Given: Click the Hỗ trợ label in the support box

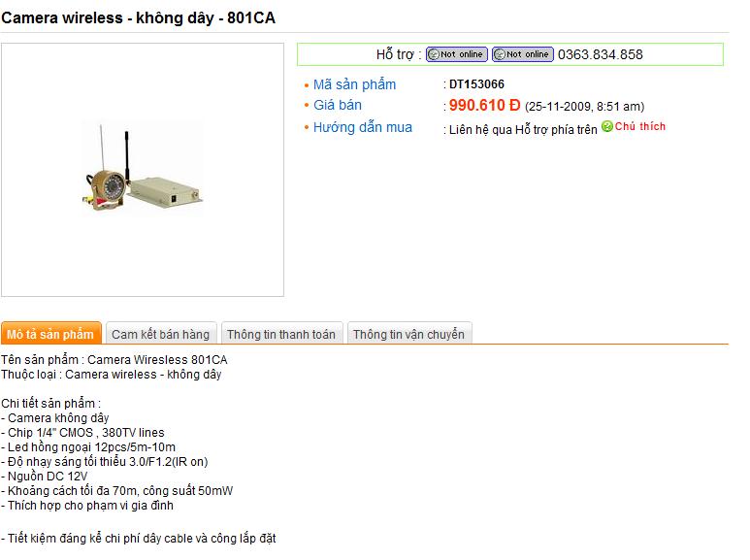Looking at the screenshot, I should pos(398,54).
